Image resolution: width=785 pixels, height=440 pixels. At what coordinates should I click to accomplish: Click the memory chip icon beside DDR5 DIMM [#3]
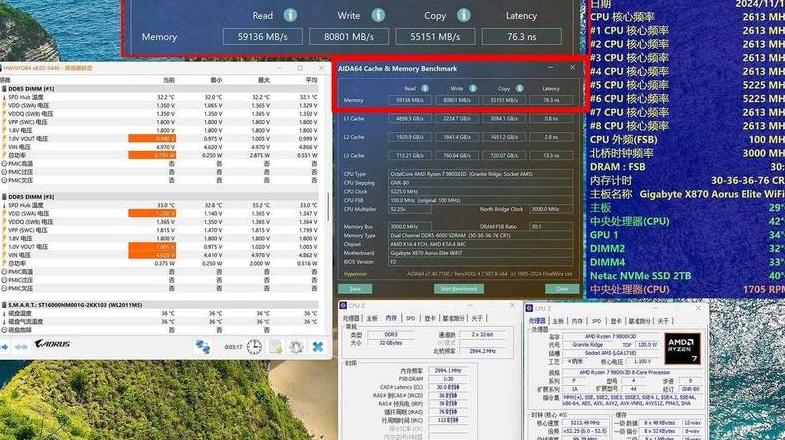tap(5, 197)
